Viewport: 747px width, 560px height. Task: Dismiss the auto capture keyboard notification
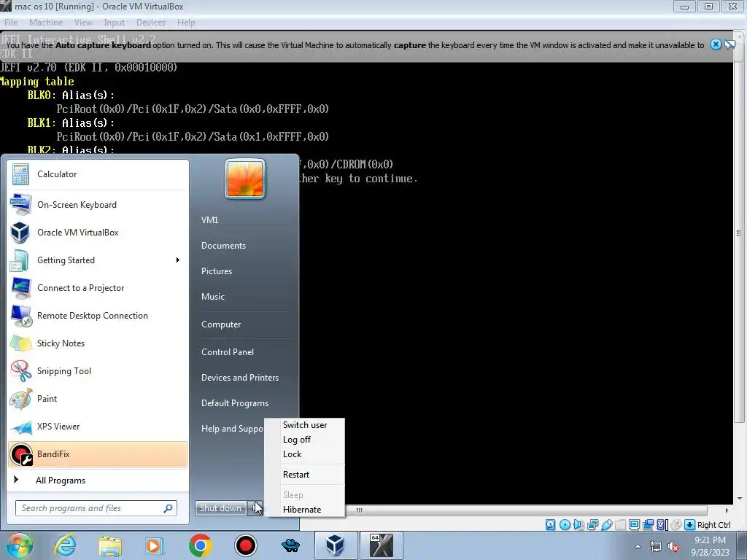tap(716, 44)
